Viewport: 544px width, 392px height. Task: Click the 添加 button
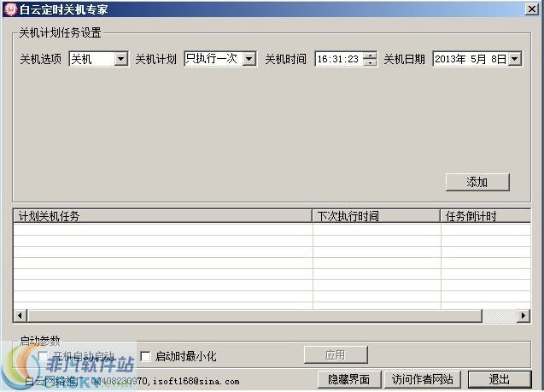pyautogui.click(x=477, y=182)
